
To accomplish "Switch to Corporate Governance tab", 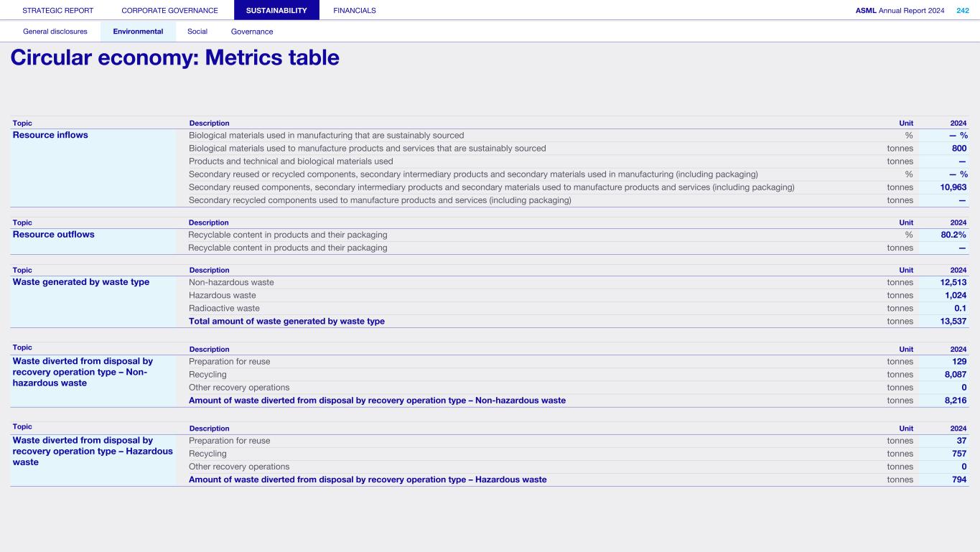I will click(169, 11).
